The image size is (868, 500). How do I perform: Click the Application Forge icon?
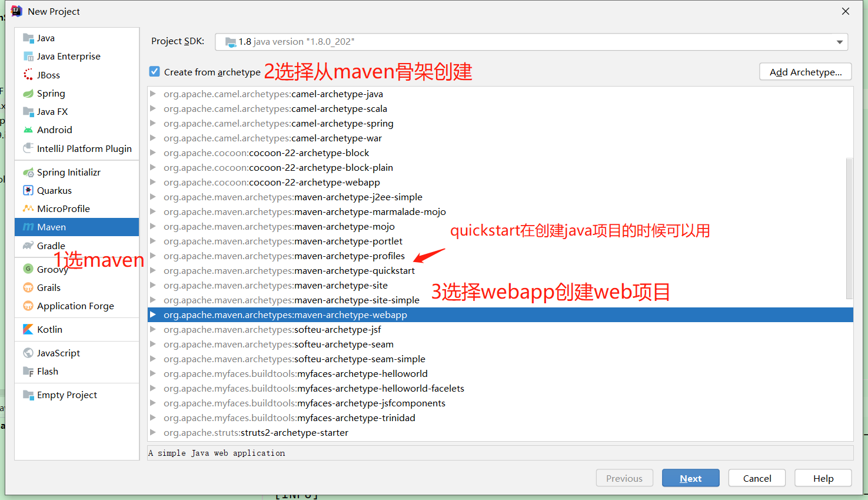[28, 306]
